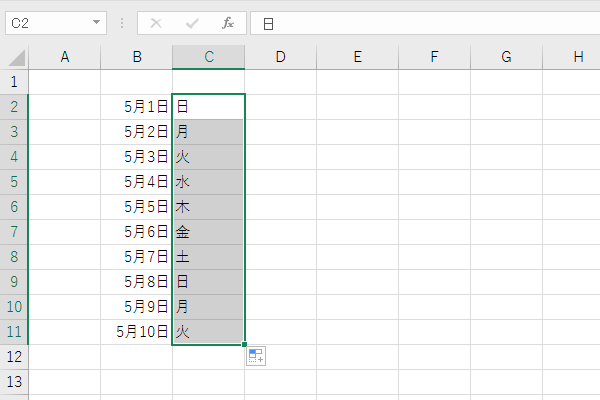Click cell containing 5月9日
The height and width of the screenshot is (400, 600).
click(137, 307)
